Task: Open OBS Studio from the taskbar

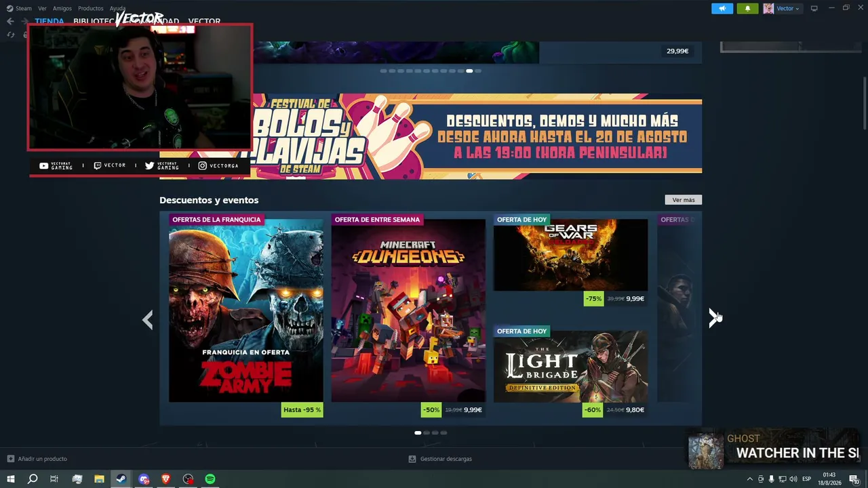Action: (x=189, y=479)
